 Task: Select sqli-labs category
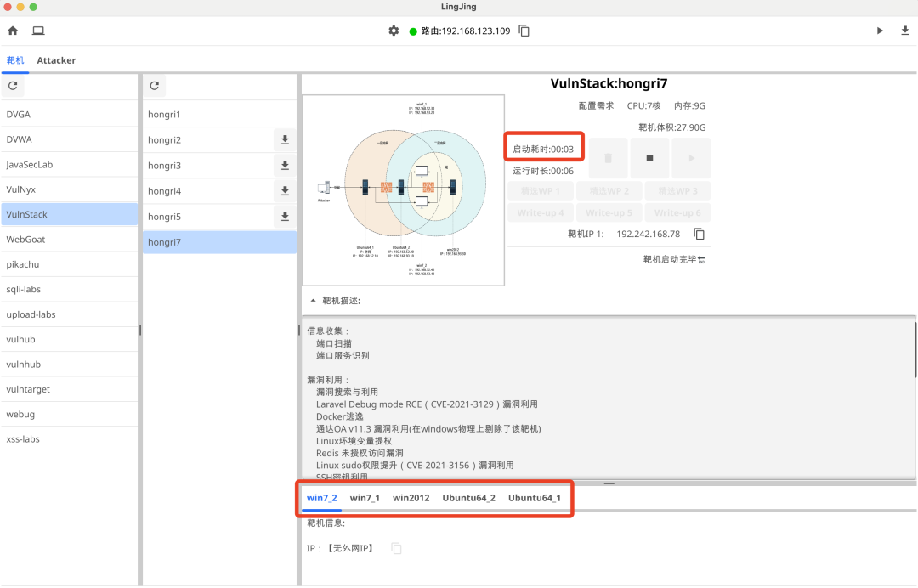pyautogui.click(x=69, y=290)
